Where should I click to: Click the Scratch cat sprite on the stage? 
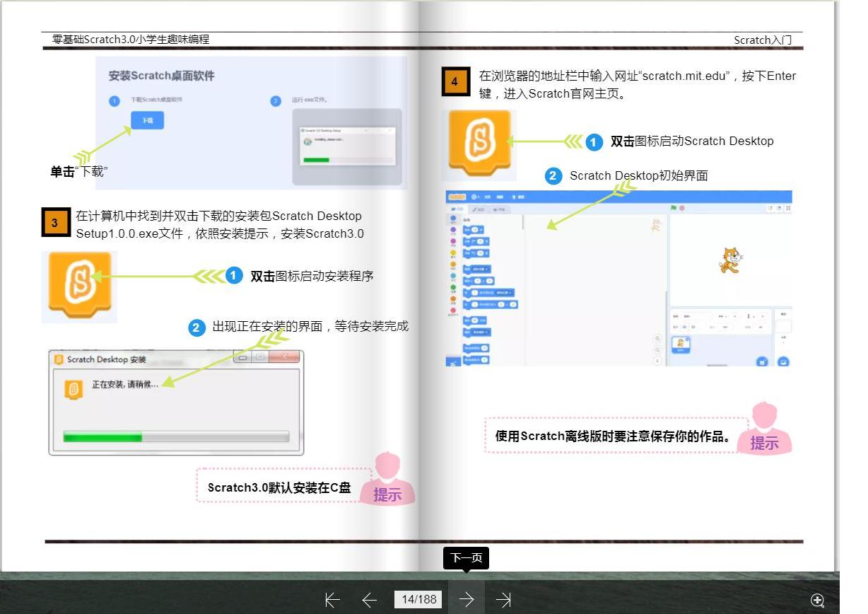click(x=730, y=260)
